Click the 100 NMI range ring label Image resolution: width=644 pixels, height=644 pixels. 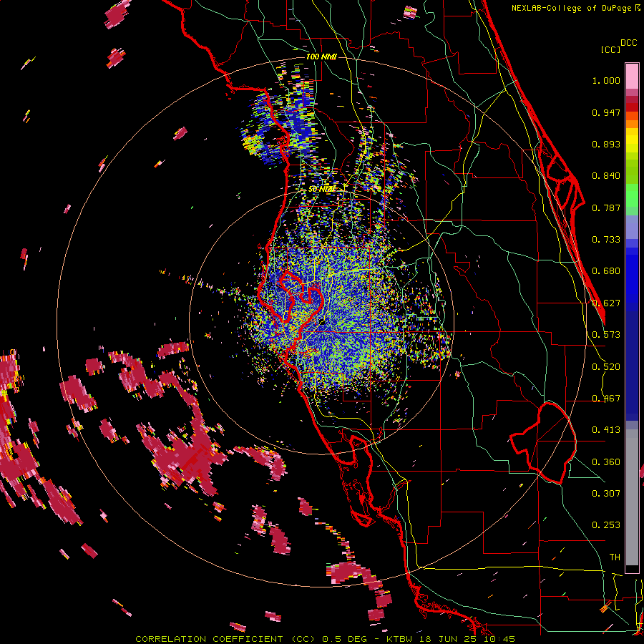point(321,57)
